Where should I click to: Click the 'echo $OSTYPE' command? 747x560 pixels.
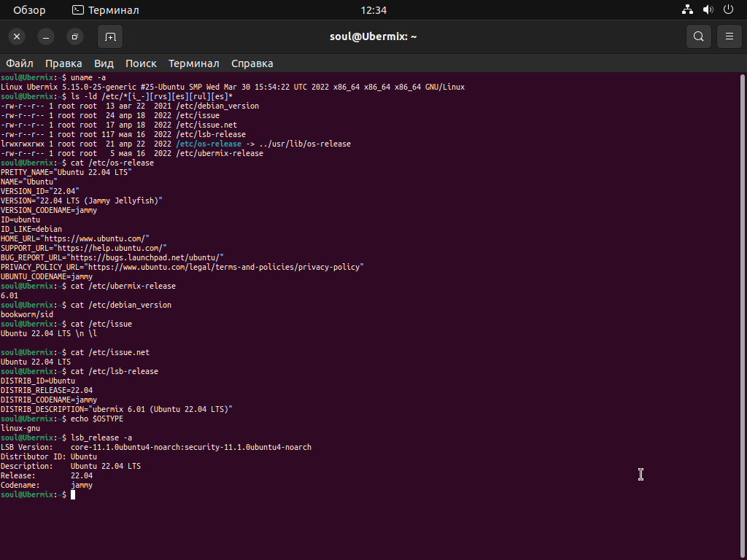pyautogui.click(x=97, y=419)
